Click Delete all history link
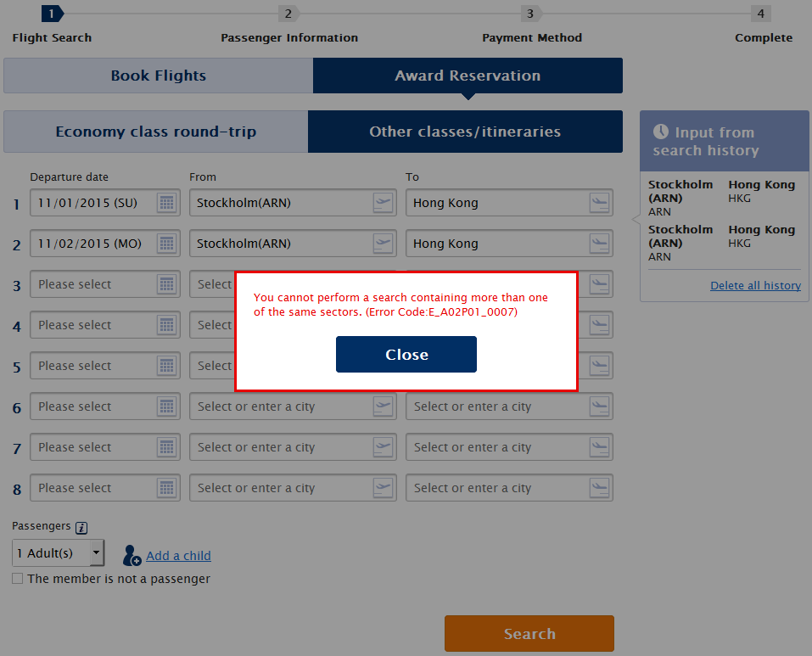Image resolution: width=812 pixels, height=656 pixels. coord(755,286)
